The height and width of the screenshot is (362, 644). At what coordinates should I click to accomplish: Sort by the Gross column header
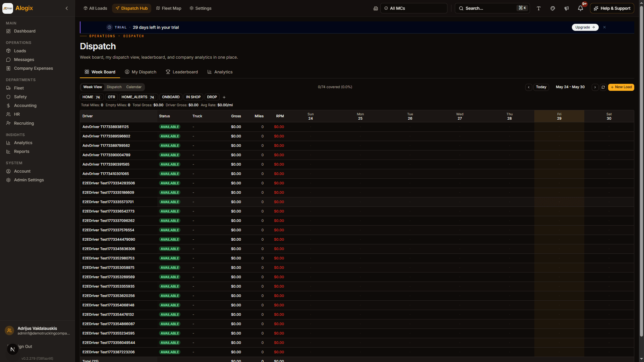pyautogui.click(x=236, y=116)
